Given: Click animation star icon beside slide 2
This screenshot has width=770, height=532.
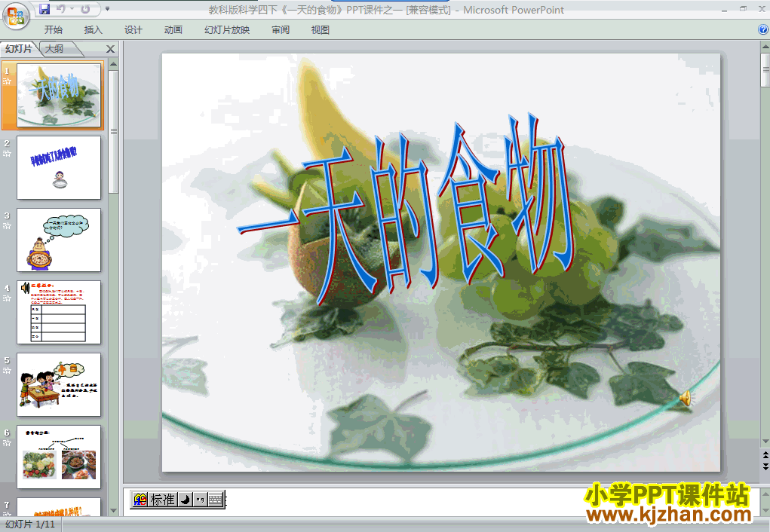Looking at the screenshot, I should 7,154.
